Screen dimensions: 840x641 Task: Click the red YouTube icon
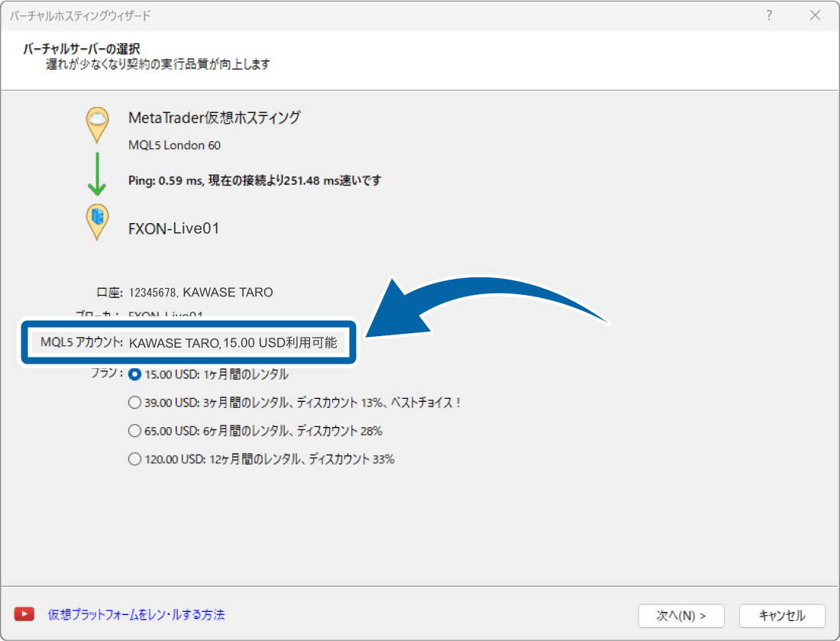coord(24,614)
